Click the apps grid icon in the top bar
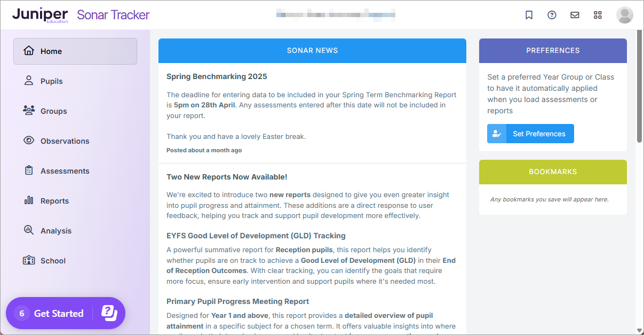Image resolution: width=644 pixels, height=335 pixels. 598,15
